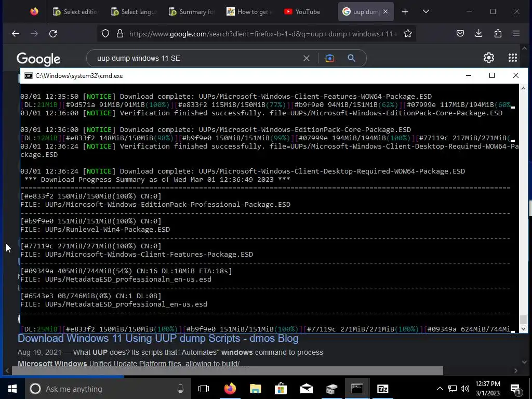The width and height of the screenshot is (532, 399).
Task: Close the uup dump tab
Action: point(385,11)
